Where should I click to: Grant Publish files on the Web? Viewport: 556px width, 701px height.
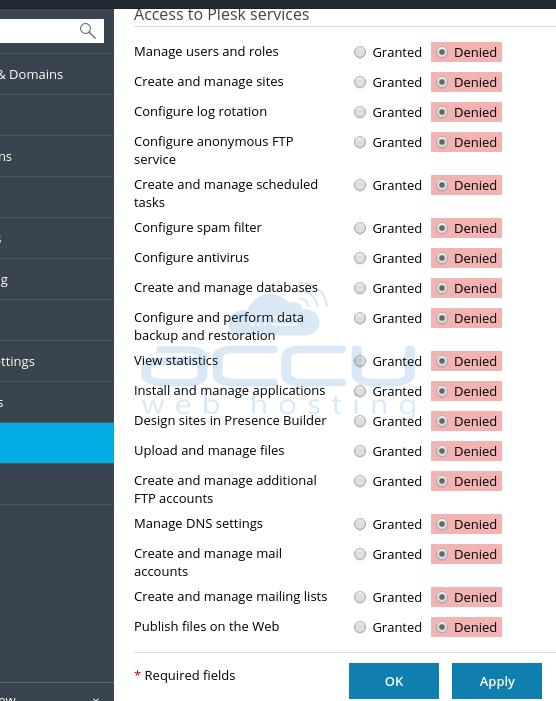tap(360, 627)
